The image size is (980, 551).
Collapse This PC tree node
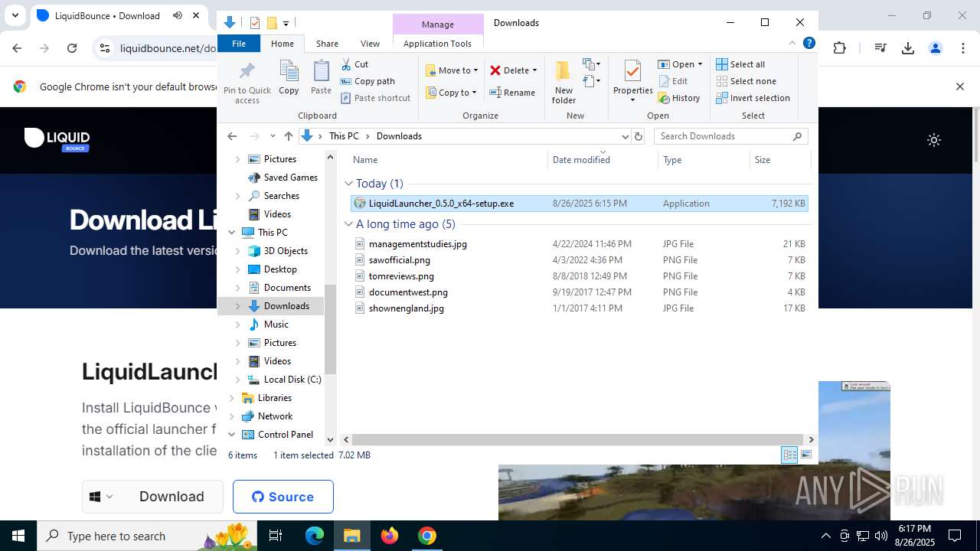click(232, 233)
